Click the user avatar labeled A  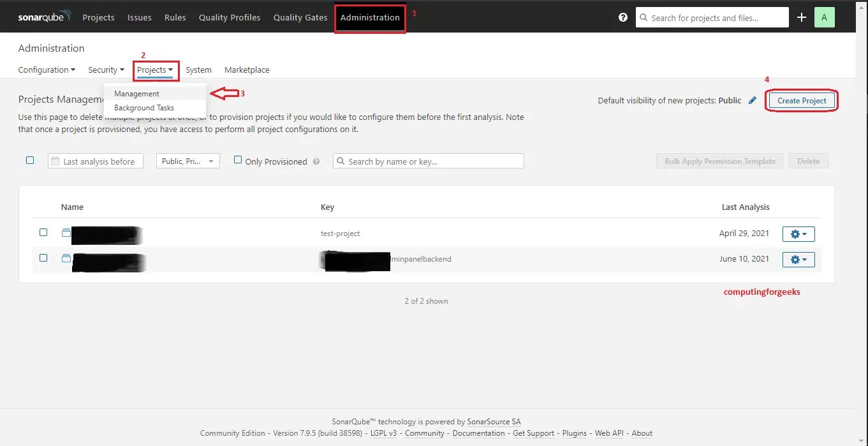824,17
